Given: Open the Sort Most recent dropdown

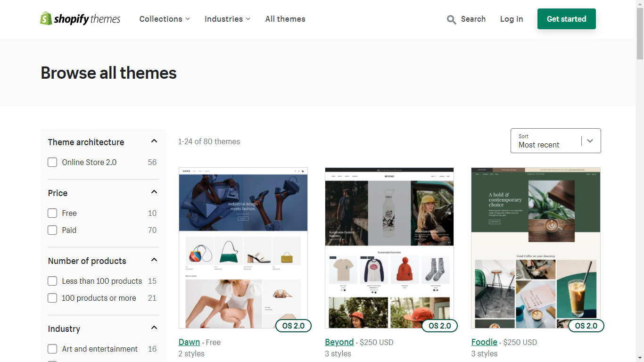Looking at the screenshot, I should [x=556, y=141].
